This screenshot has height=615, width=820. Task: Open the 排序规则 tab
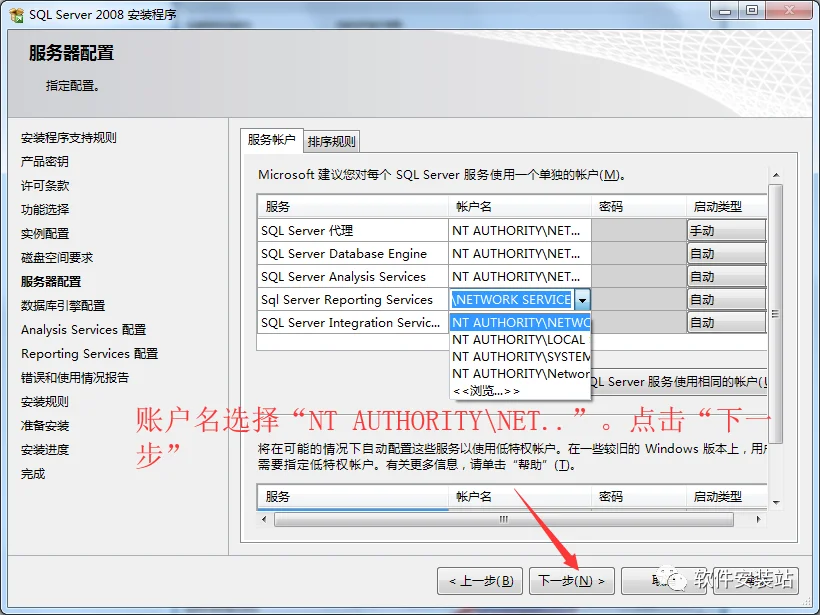pos(331,141)
